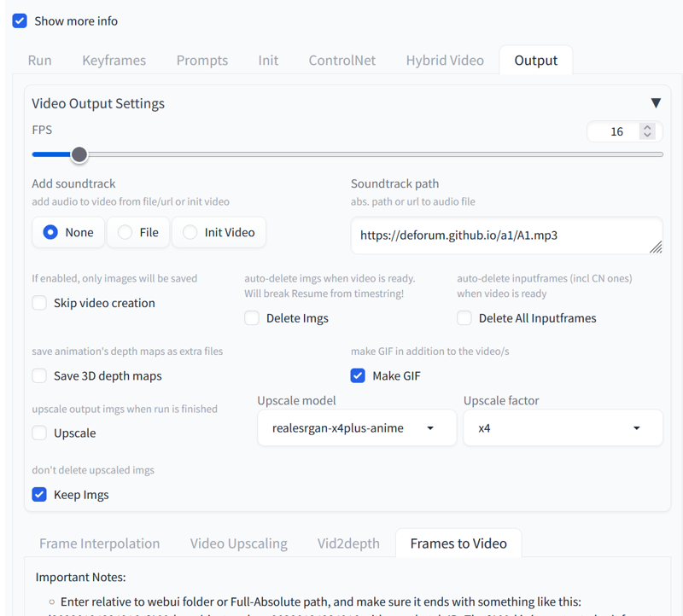Uncheck the Make GIF checkbox
This screenshot has width=683, height=616.
pyautogui.click(x=358, y=375)
